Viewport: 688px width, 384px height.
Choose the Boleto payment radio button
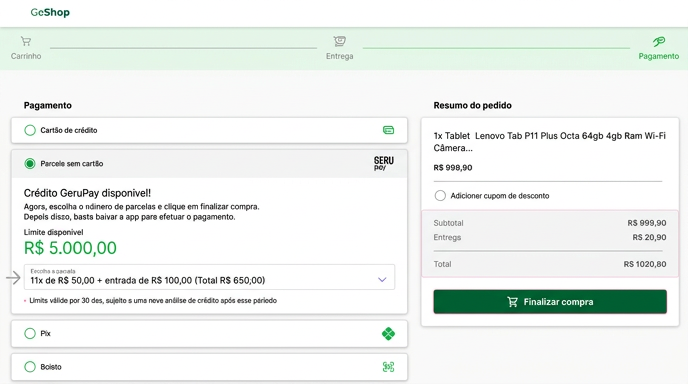pos(30,367)
